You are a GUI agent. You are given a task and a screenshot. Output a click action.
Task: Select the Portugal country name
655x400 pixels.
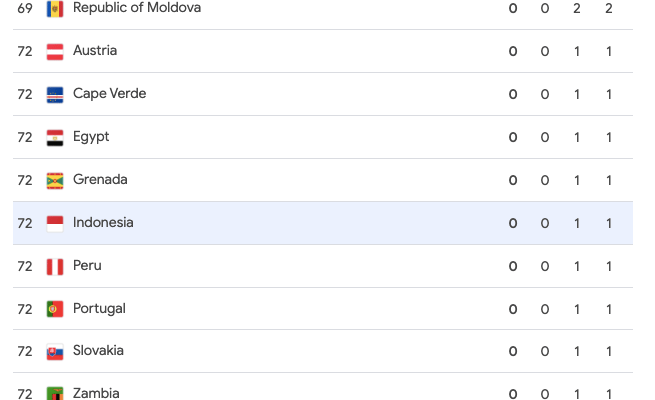[99, 309]
